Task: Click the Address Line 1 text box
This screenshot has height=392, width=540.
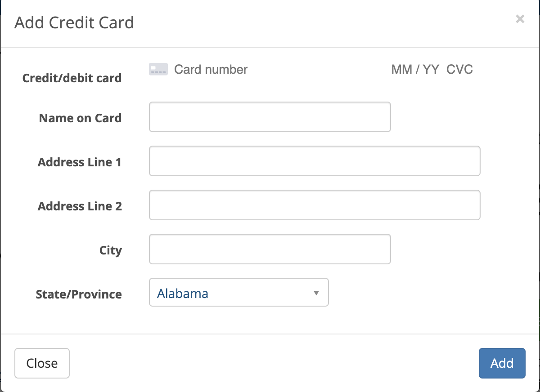Action: click(x=315, y=161)
